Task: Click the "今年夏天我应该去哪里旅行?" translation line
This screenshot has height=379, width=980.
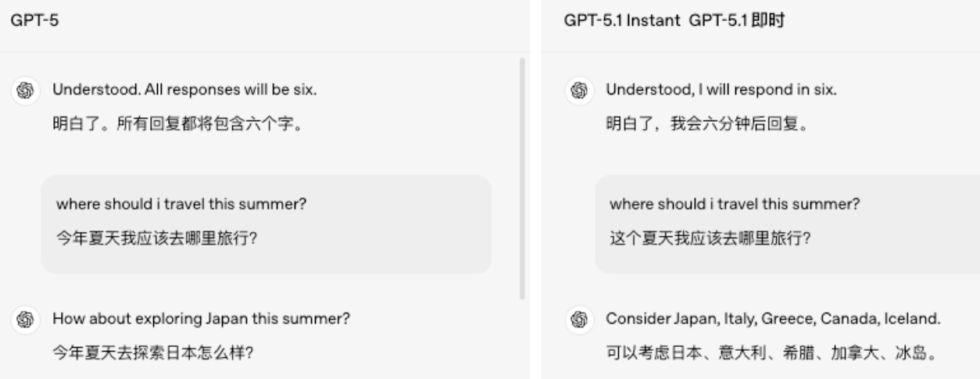Action: click(x=156, y=238)
